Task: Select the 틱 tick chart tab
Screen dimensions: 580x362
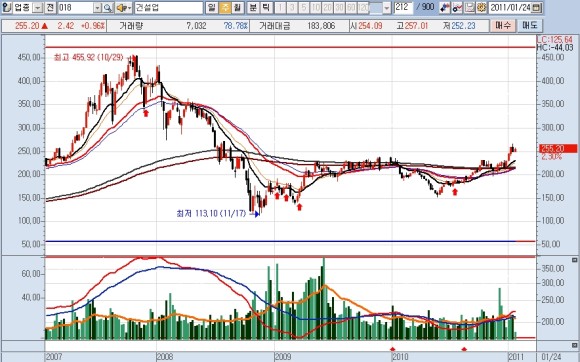Action: tap(266, 7)
